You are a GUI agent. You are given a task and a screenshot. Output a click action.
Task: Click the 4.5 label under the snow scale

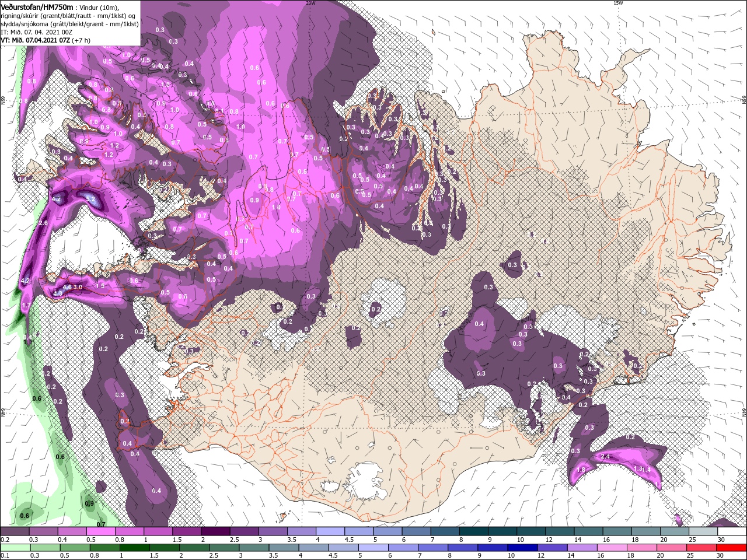(x=349, y=540)
